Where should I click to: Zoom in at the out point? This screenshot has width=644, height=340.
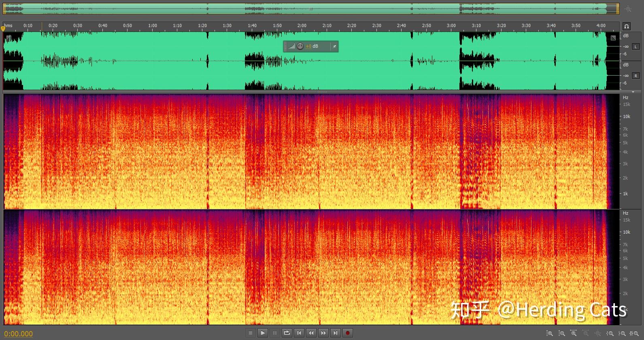[x=622, y=334]
